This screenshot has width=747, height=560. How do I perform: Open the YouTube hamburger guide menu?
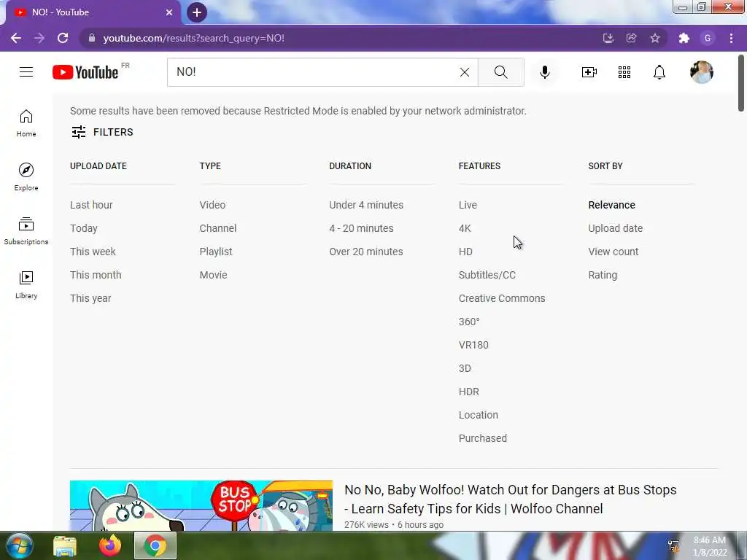click(26, 72)
